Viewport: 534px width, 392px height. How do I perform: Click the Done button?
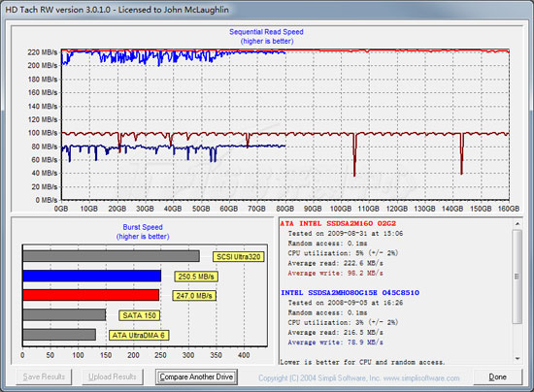pyautogui.click(x=497, y=376)
